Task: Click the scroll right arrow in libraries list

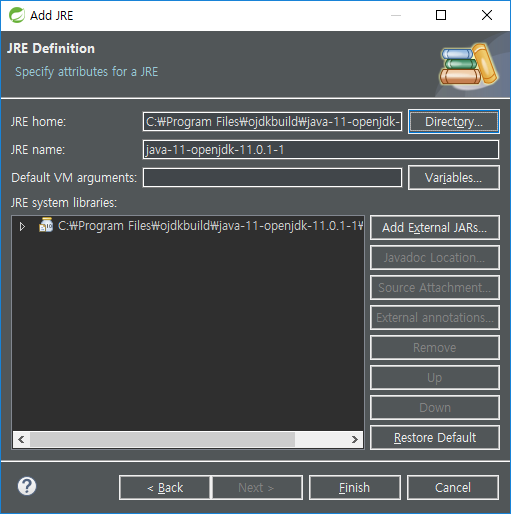Action: coord(355,439)
